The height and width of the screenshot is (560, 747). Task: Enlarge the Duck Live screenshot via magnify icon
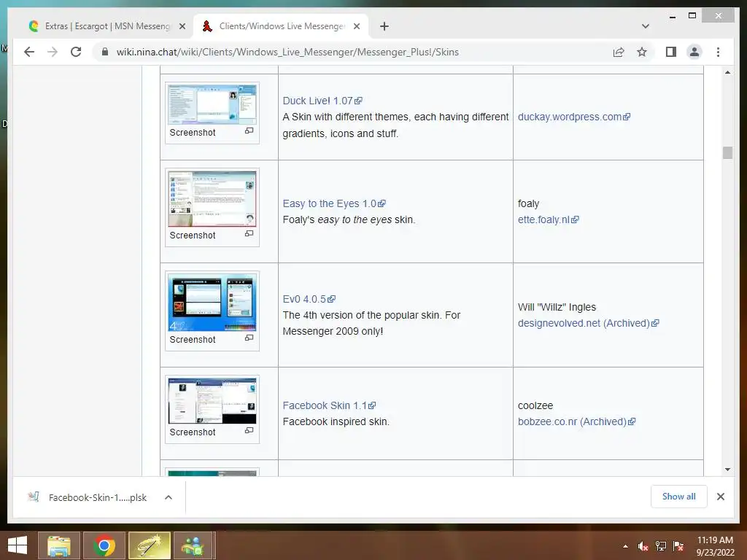(x=249, y=131)
